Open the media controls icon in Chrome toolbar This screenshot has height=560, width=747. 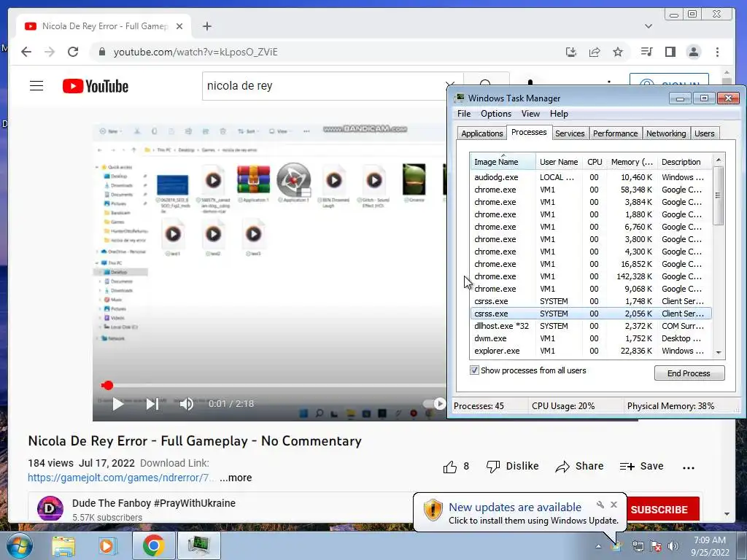coord(646,52)
